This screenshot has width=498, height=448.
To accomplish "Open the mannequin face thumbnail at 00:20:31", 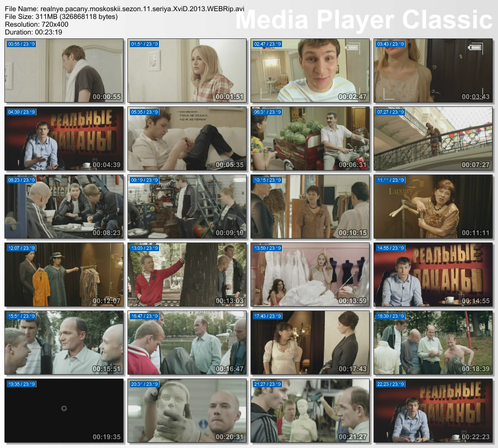I will [x=187, y=411].
